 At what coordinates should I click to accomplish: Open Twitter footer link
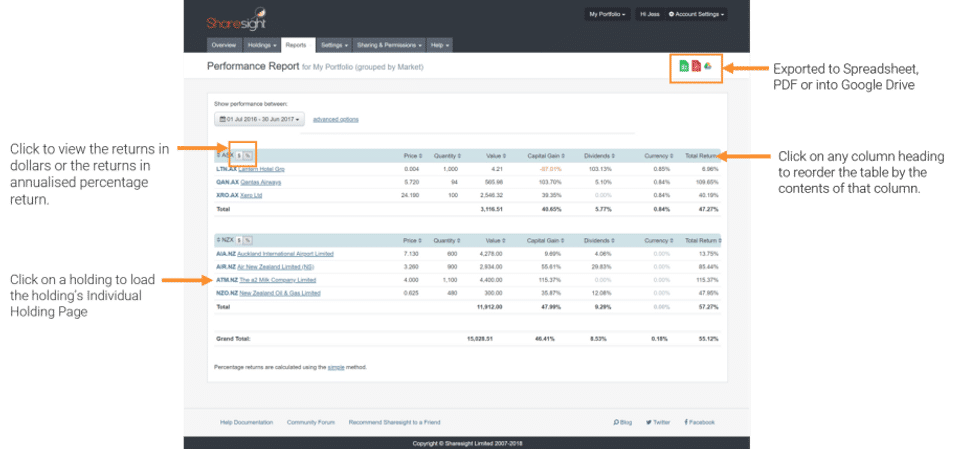(658, 422)
